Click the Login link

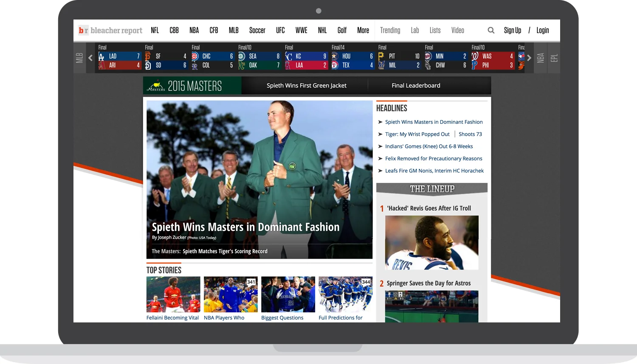tap(543, 30)
